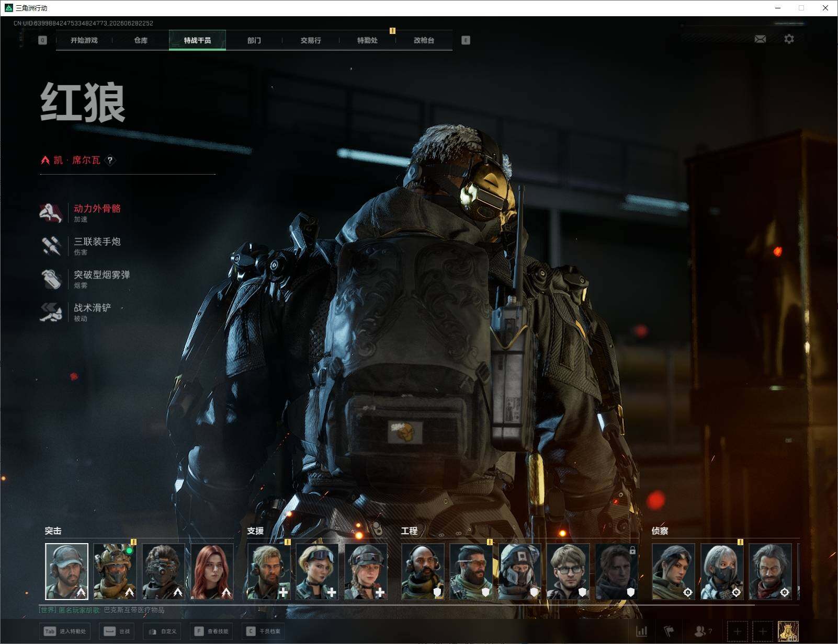Select the 突破型烟雾弹 skill icon
Viewport: 838px width, 644px height.
51,279
